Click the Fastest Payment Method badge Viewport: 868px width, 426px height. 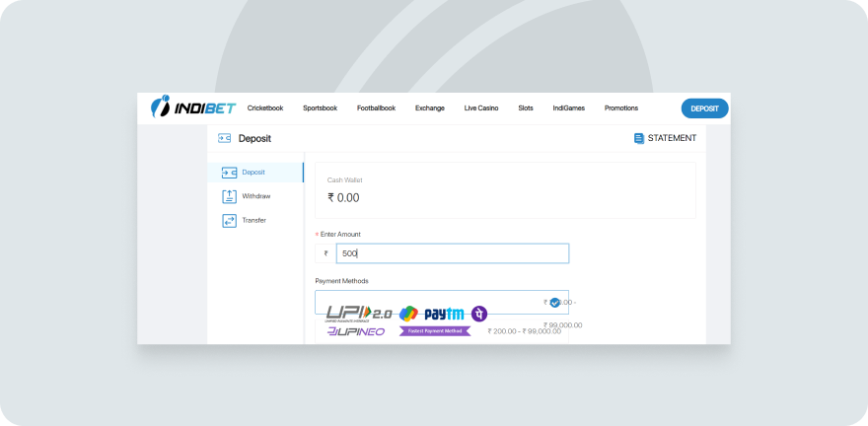[x=435, y=331]
